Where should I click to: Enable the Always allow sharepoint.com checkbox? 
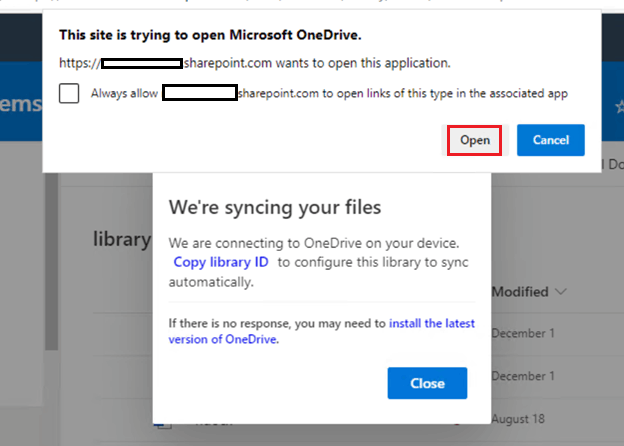tap(69, 93)
